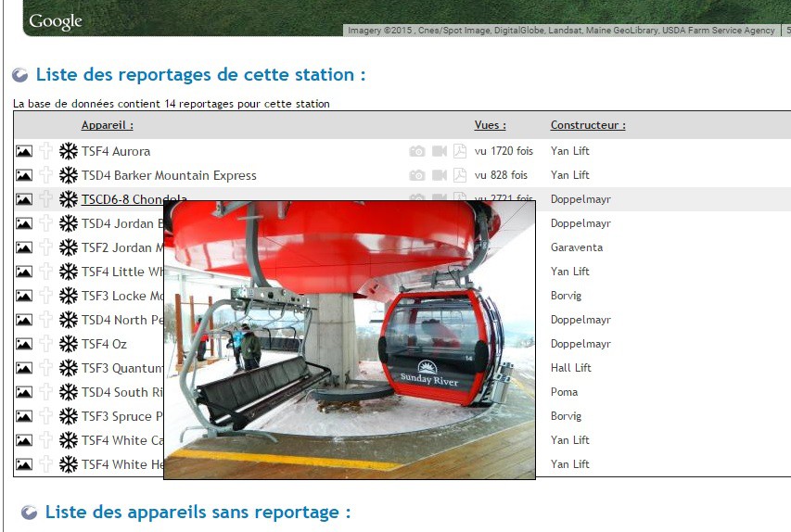Image resolution: width=791 pixels, height=532 pixels.
Task: Click the globe icon next to Liste des appareils
Action: coord(30,513)
